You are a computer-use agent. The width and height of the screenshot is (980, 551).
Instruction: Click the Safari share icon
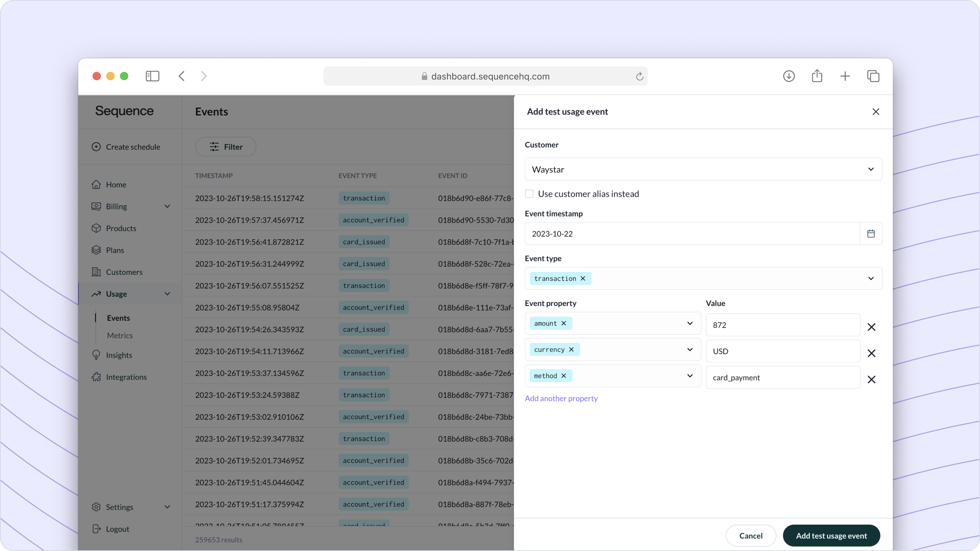(817, 76)
